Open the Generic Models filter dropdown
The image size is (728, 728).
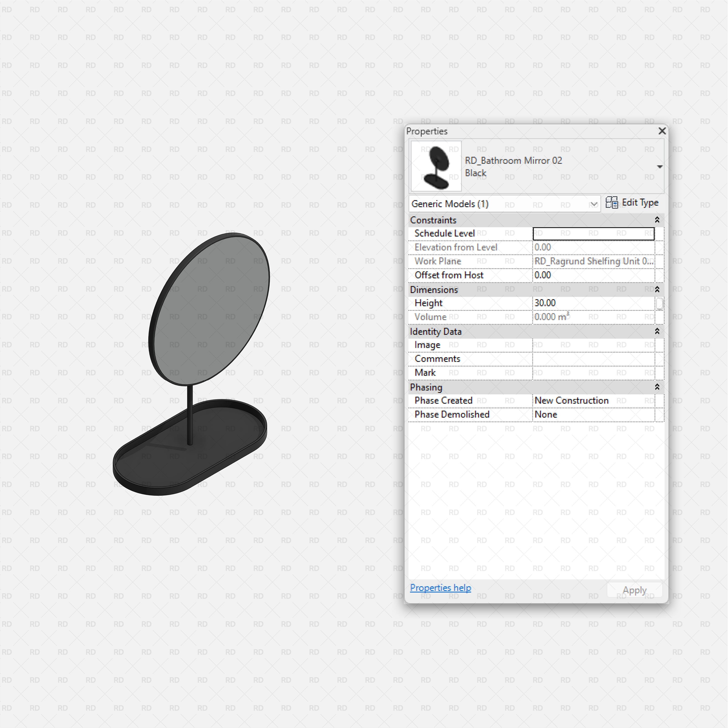594,204
